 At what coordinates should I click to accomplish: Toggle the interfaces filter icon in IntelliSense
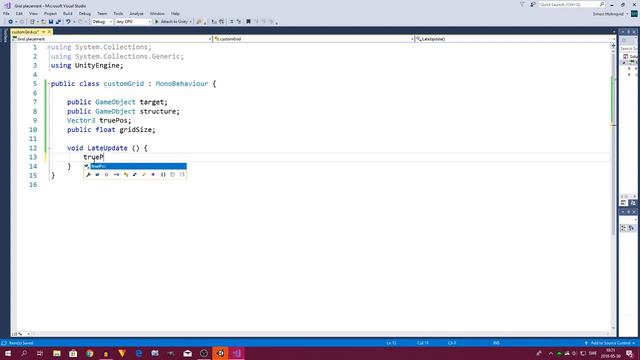tap(116, 175)
